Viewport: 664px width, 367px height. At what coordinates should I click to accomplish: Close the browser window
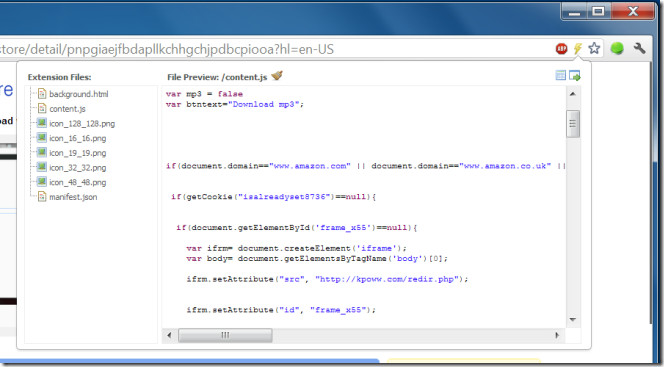(633, 11)
